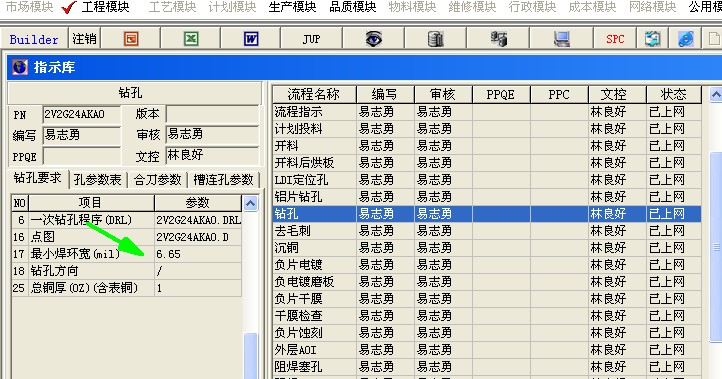Click the server network toolbar icon
The width and height of the screenshot is (722, 379).
coord(498,39)
